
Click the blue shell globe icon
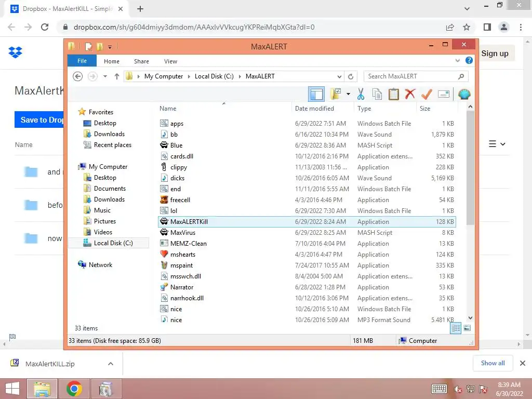[464, 94]
